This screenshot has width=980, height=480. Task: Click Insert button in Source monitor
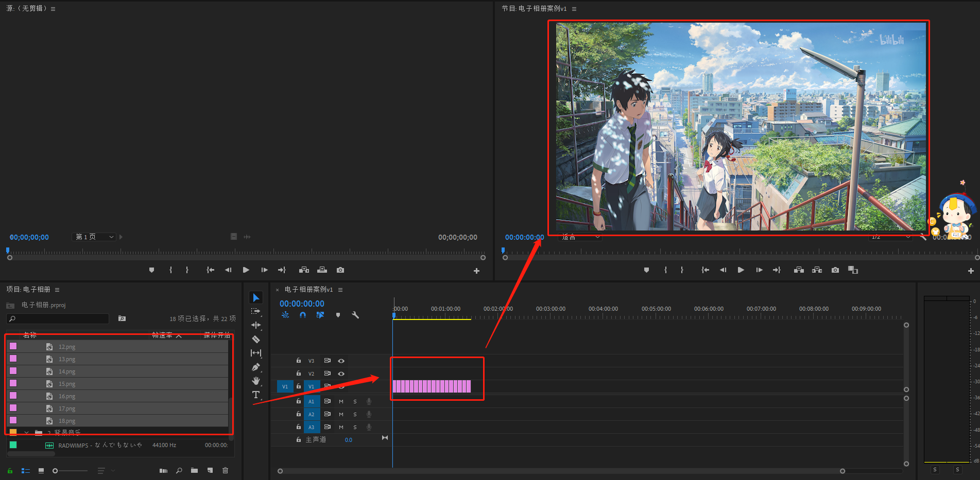tap(304, 270)
